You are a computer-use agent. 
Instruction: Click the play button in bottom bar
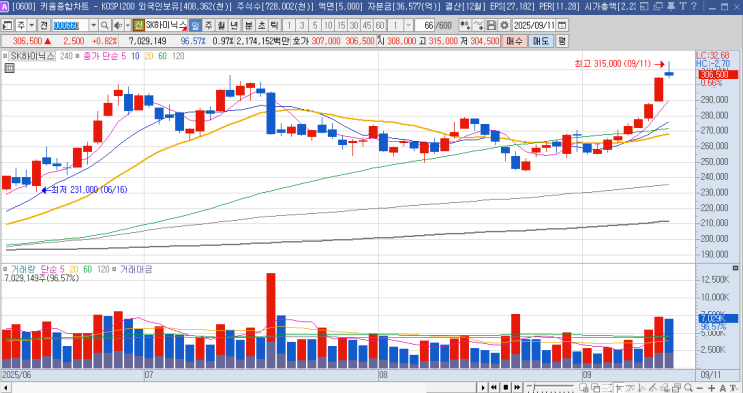483,388
